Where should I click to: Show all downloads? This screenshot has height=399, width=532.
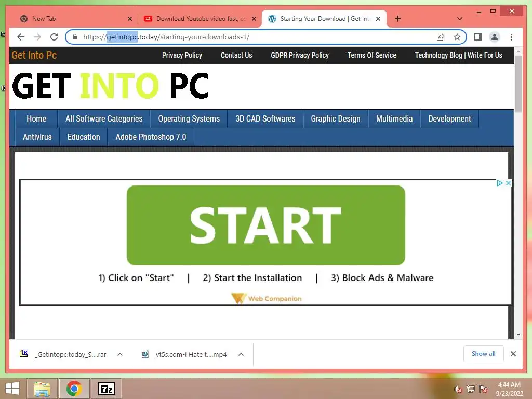(x=484, y=354)
